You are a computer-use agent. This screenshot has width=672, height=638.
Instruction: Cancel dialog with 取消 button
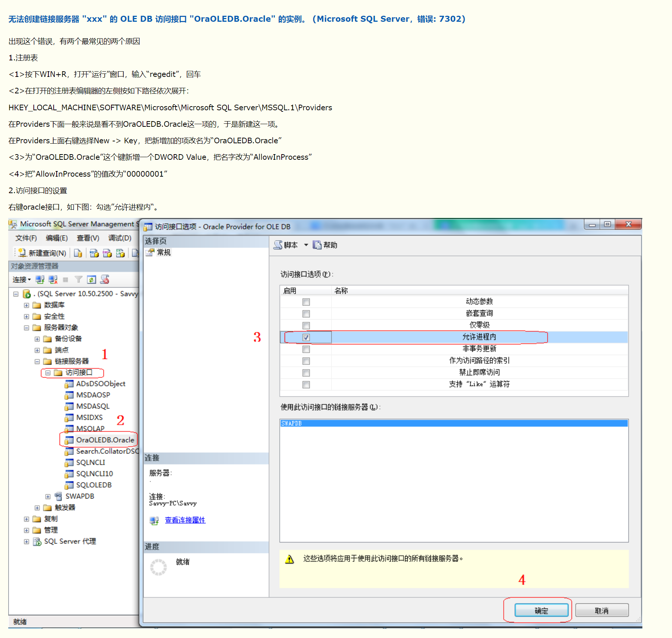click(x=601, y=610)
